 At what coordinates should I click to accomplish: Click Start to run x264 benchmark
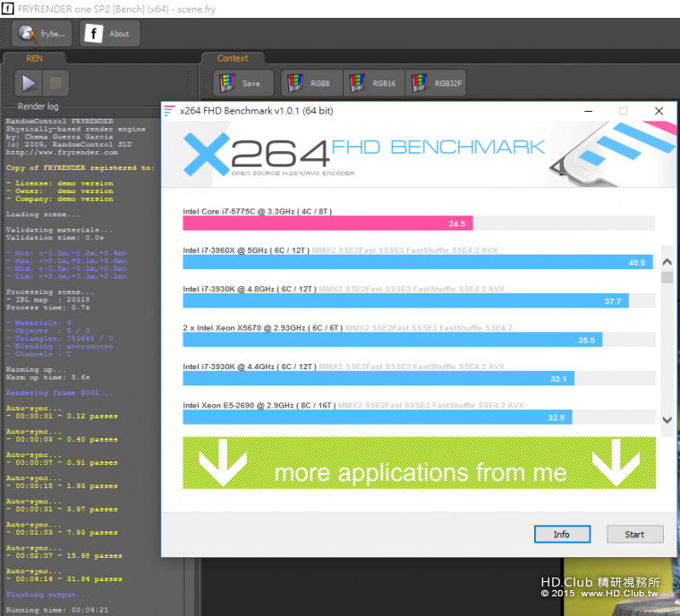pos(635,534)
